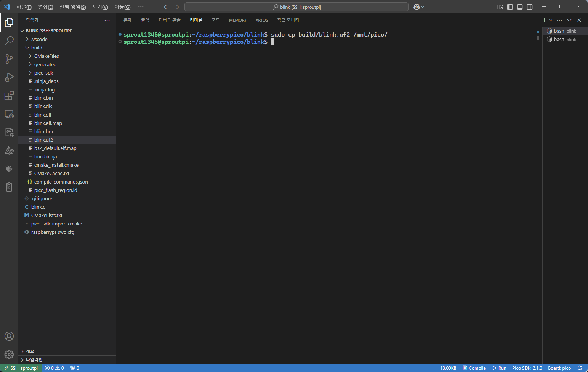
Task: Expand the 개요 section
Action: pyautogui.click(x=67, y=351)
